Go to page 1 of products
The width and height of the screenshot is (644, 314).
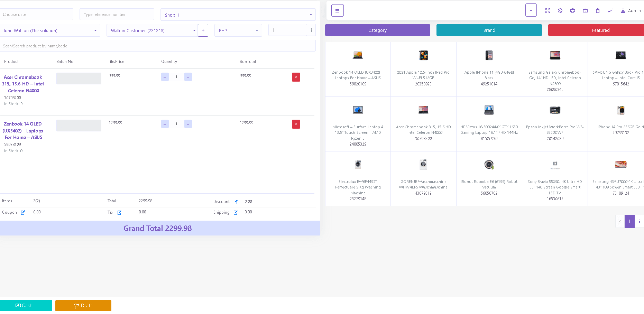pyautogui.click(x=629, y=221)
